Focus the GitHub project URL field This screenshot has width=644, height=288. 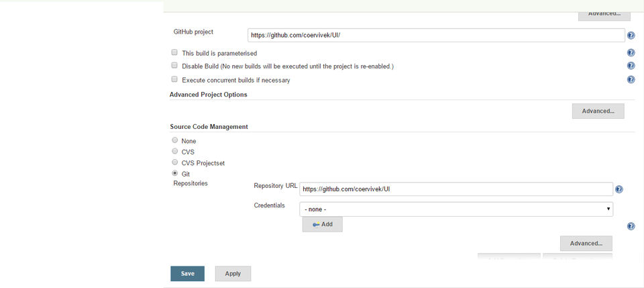pos(436,36)
